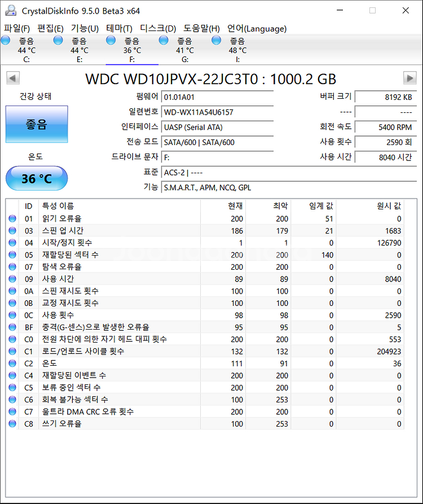Go to previous disk with left arrow
Viewport: 423px width, 504px height.
pyautogui.click(x=13, y=78)
